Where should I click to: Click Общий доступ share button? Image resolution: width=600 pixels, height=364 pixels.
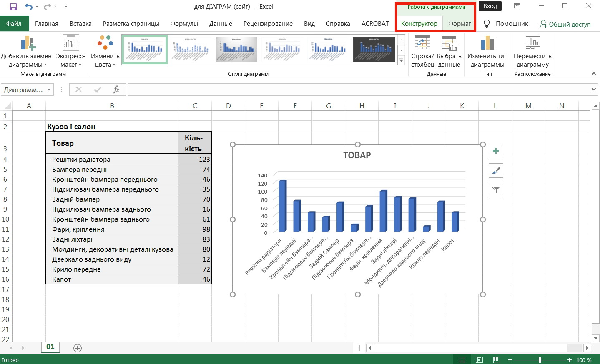click(x=565, y=24)
